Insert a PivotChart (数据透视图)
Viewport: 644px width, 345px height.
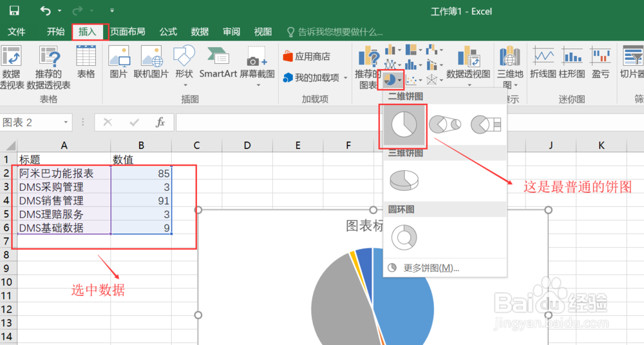pos(468,66)
